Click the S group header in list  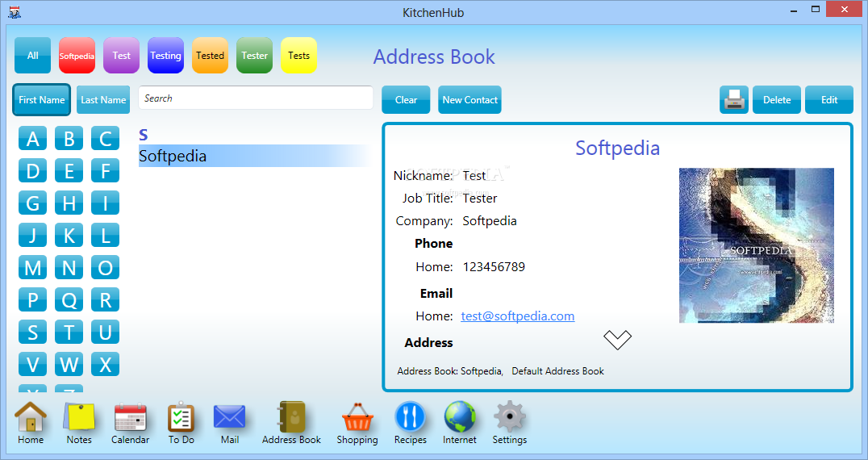tap(144, 135)
